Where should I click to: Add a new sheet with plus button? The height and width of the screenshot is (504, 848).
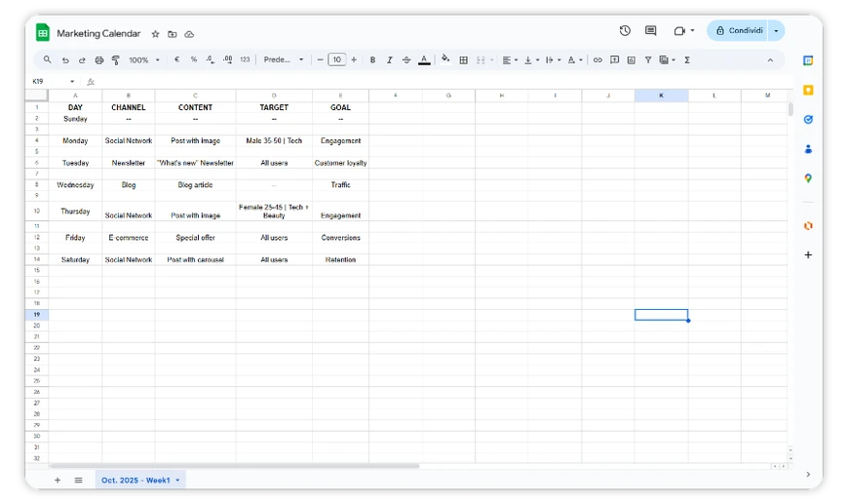pyautogui.click(x=58, y=480)
